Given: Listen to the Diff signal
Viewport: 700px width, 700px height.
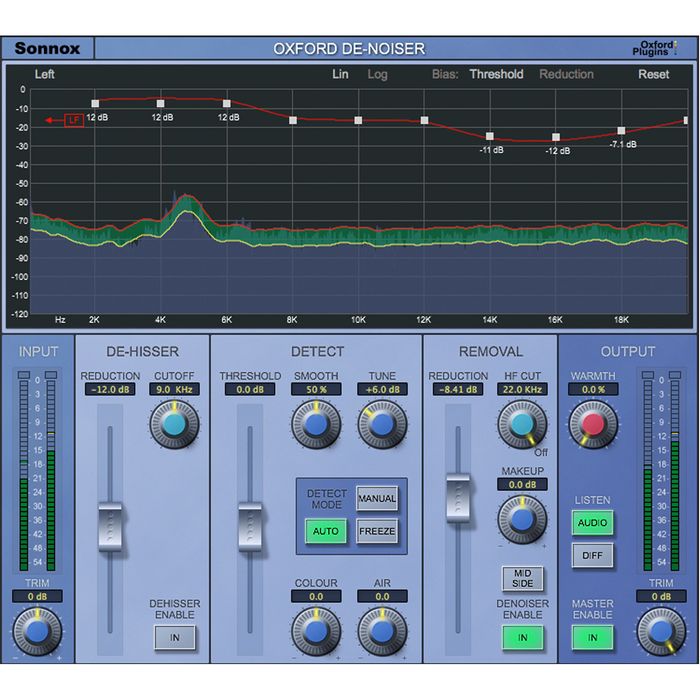Looking at the screenshot, I should tap(592, 555).
